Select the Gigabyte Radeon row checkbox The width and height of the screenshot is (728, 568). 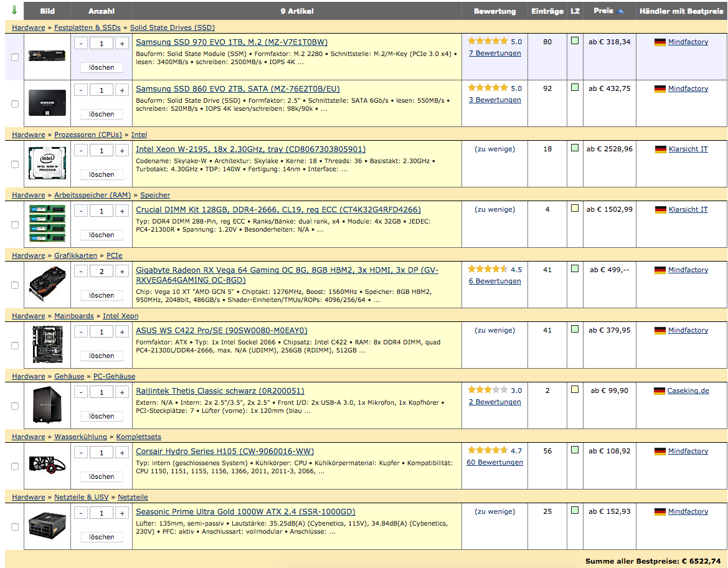(15, 285)
